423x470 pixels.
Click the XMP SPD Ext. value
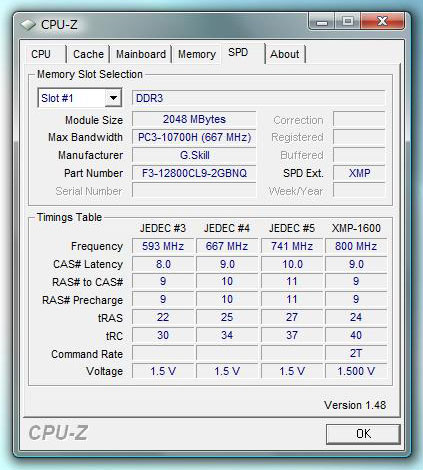click(x=359, y=173)
